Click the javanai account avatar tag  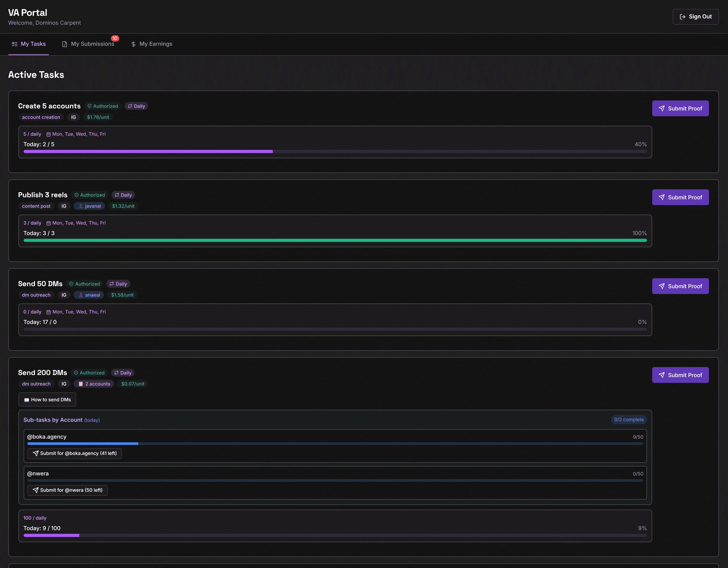coord(81,206)
